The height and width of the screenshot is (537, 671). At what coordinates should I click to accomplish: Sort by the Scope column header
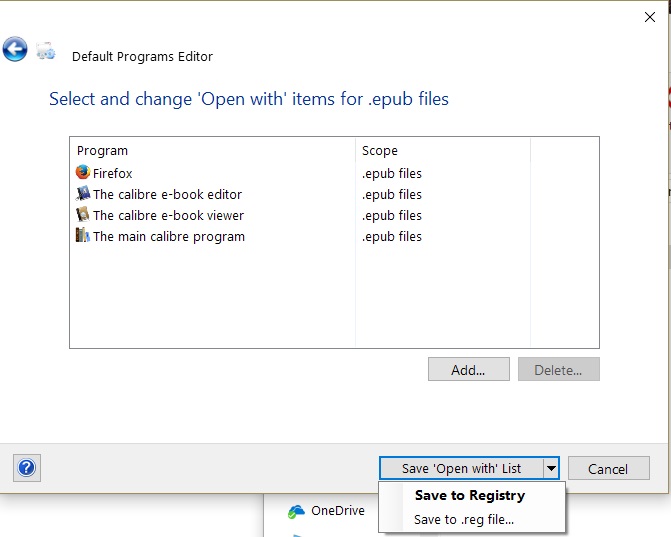pyautogui.click(x=380, y=150)
